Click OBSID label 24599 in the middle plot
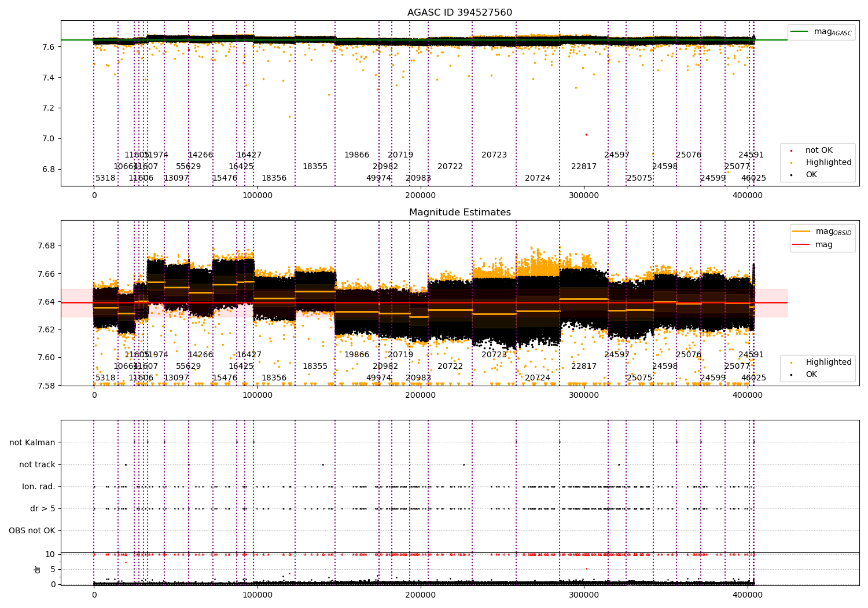Viewport: 868px width, 608px height. [713, 378]
